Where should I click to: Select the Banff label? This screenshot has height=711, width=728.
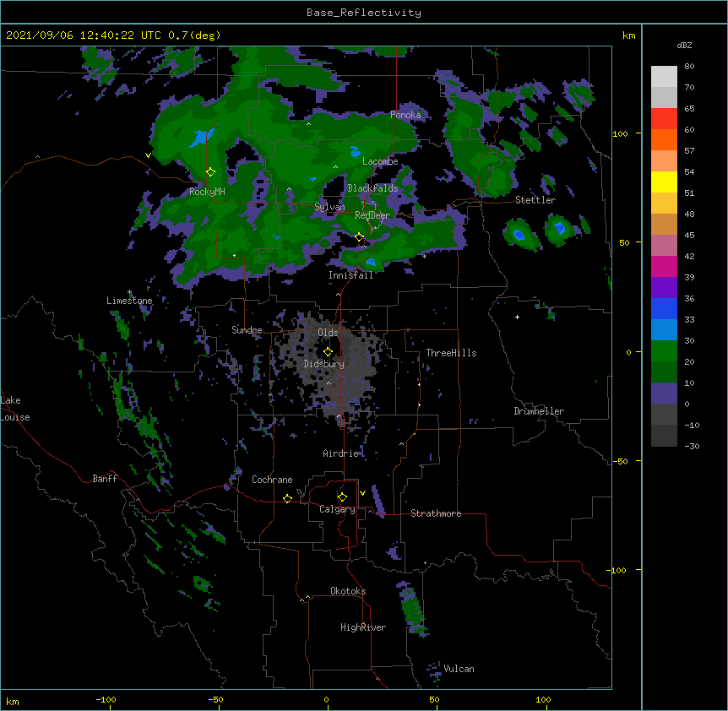[105, 479]
